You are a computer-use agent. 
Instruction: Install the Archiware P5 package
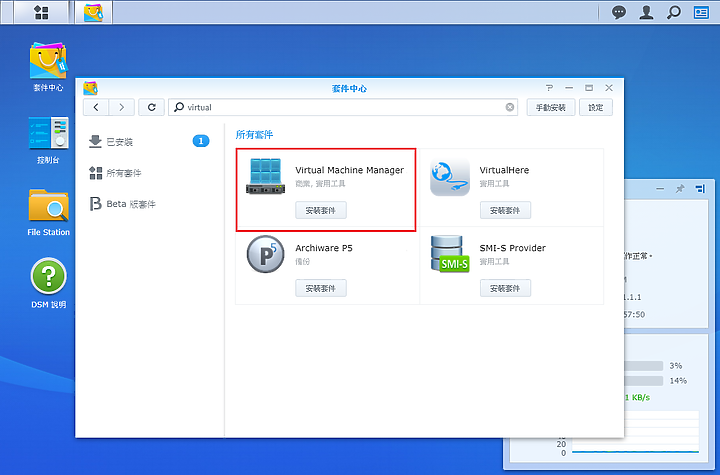[321, 288]
